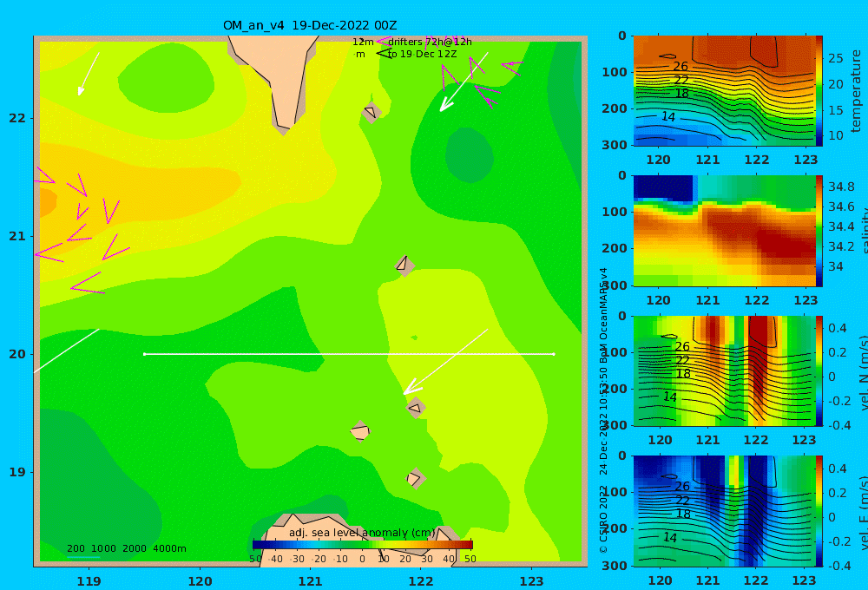Click the 'to 19 Dec 12Z' legend label
Screen dimensions: 868x590
tap(422, 54)
